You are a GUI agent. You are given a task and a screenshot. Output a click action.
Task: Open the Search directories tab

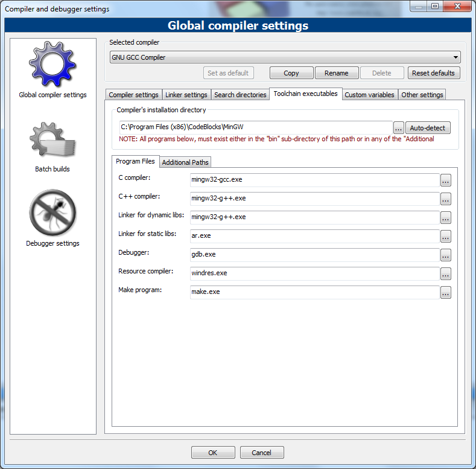click(x=240, y=95)
